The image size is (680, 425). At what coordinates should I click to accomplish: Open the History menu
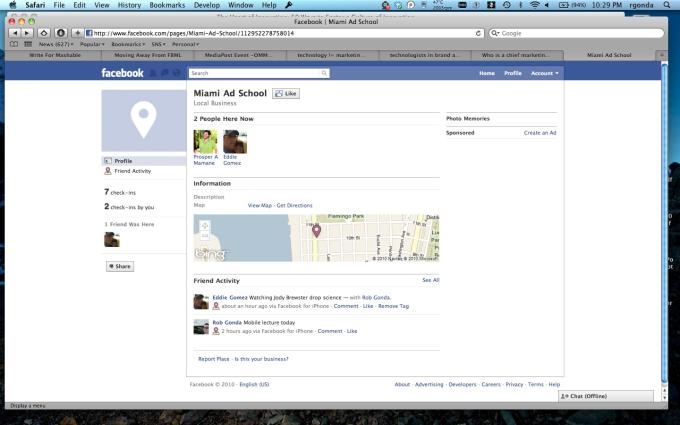point(129,5)
